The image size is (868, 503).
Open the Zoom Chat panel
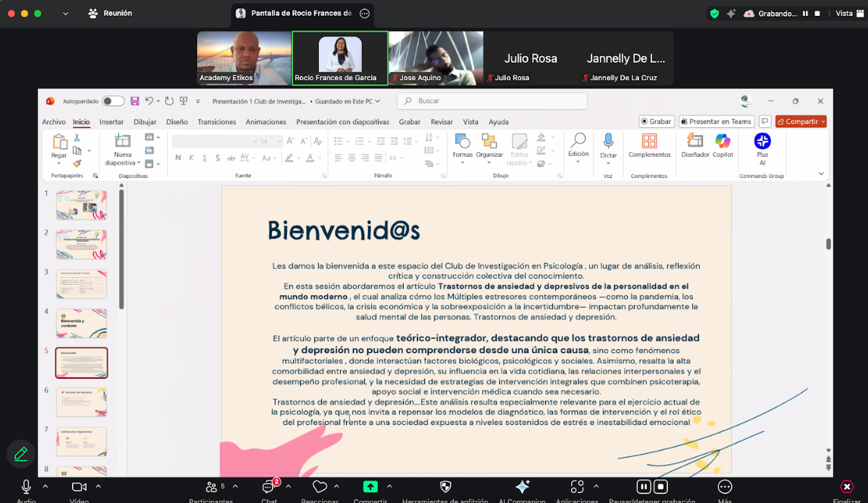269,488
